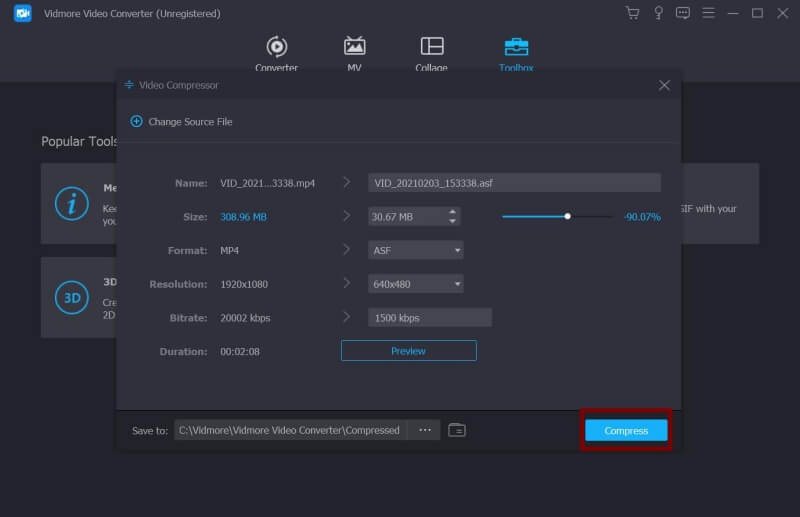The image size is (800, 517).
Task: Click the output file name field
Action: 514,183
